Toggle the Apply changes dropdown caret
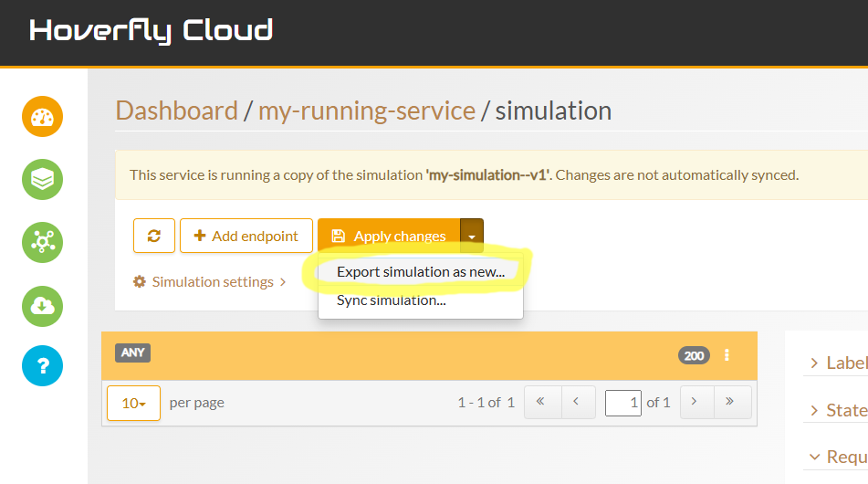This screenshot has width=868, height=484. [472, 236]
